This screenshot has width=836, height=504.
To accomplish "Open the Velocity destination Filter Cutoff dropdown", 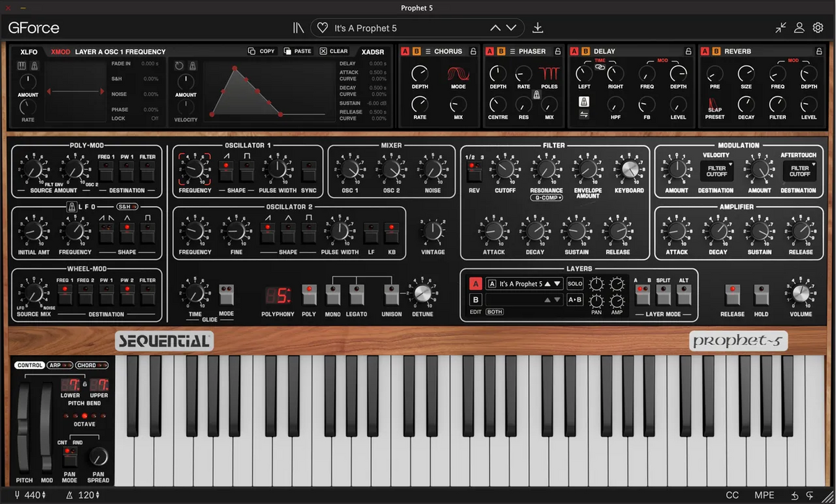I will [717, 171].
